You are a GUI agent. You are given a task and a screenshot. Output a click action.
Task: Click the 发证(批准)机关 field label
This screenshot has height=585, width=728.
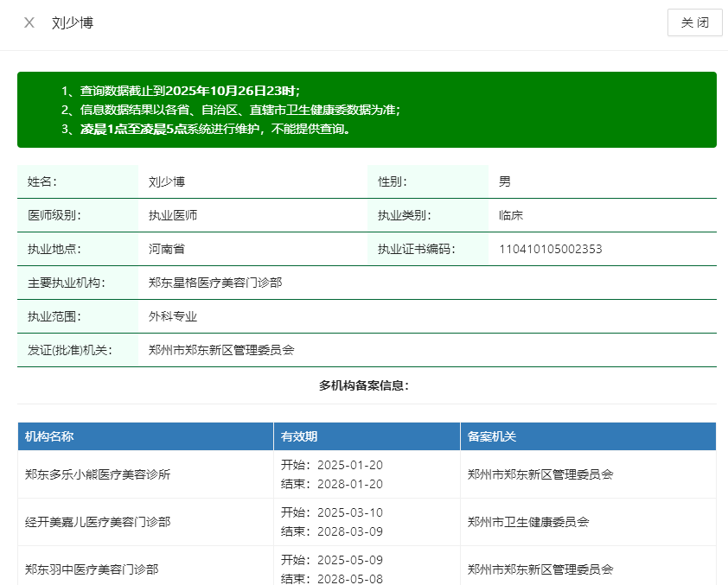70,350
